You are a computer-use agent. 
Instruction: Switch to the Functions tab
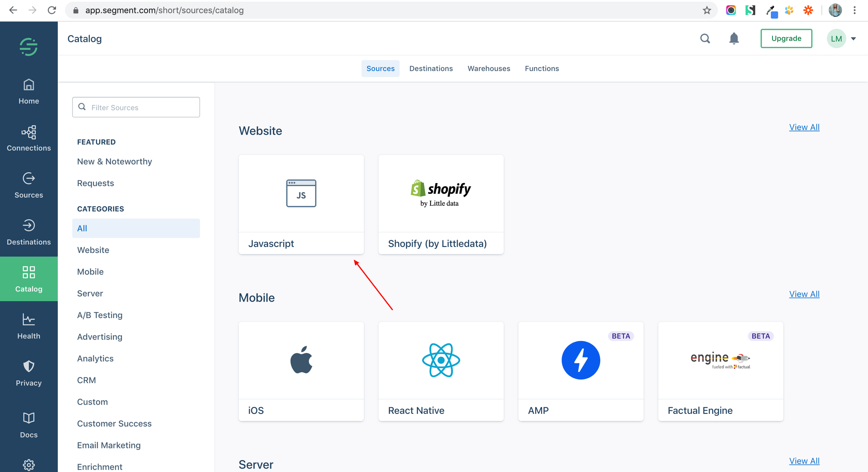pos(542,68)
